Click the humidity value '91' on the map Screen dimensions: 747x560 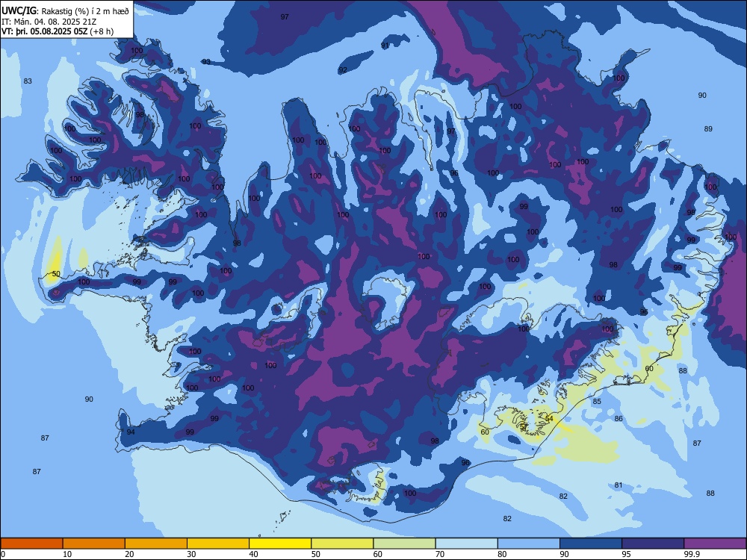coord(385,46)
